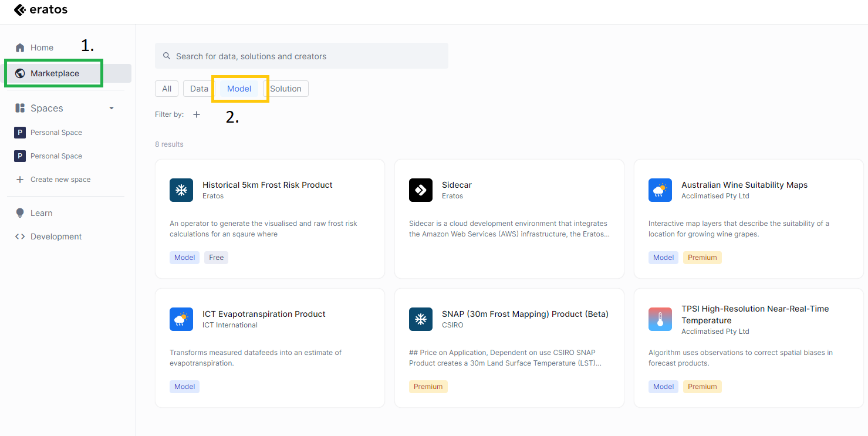Click the ICT Evapotranspiration weather icon

point(181,319)
